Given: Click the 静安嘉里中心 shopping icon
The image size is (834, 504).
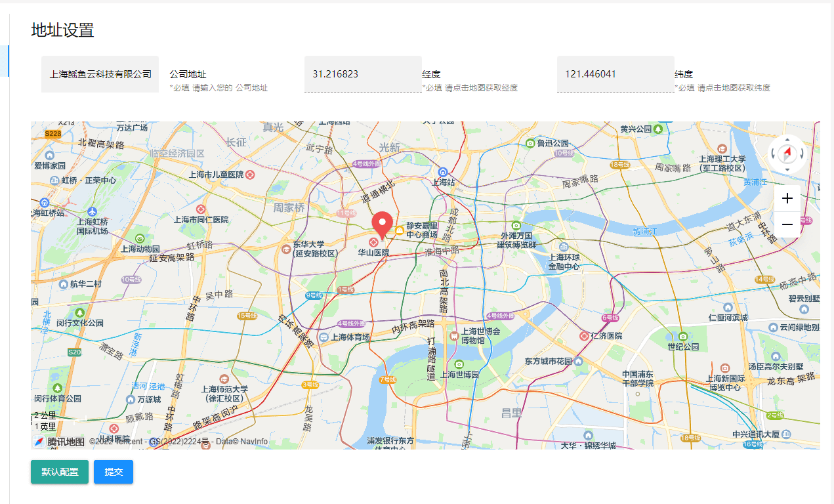Looking at the screenshot, I should [x=399, y=229].
